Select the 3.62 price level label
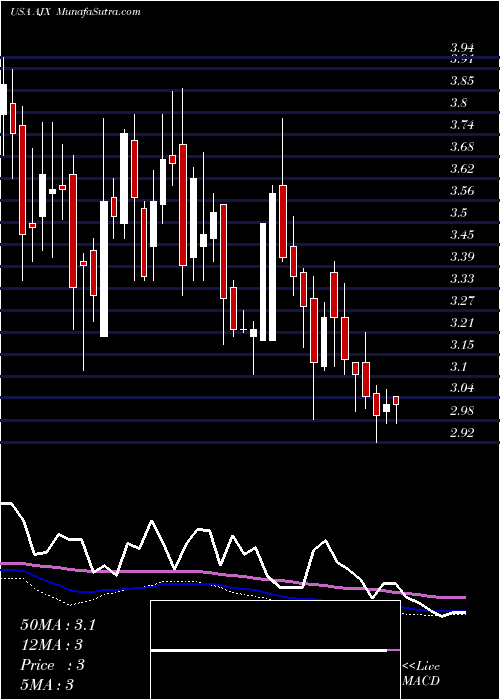500x700 pixels. point(462,169)
